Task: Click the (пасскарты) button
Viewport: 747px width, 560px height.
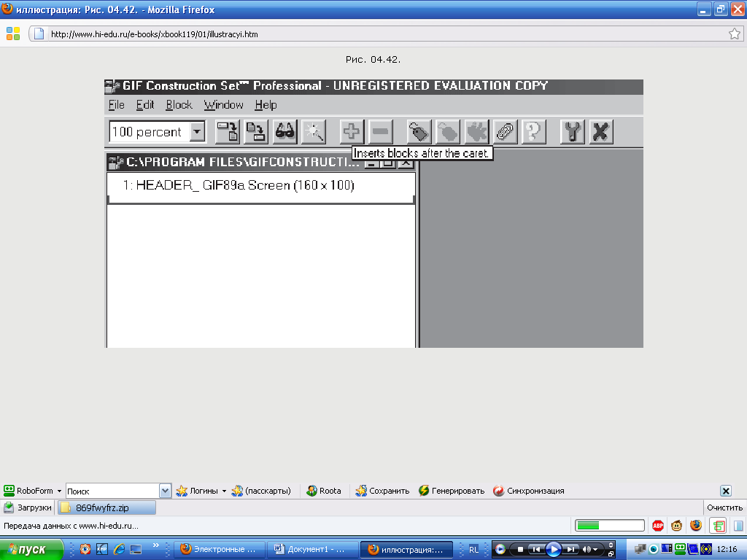Action: coord(261,491)
